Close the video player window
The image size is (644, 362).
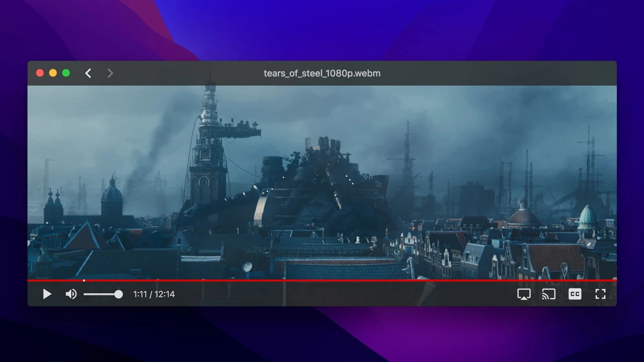pos(40,73)
